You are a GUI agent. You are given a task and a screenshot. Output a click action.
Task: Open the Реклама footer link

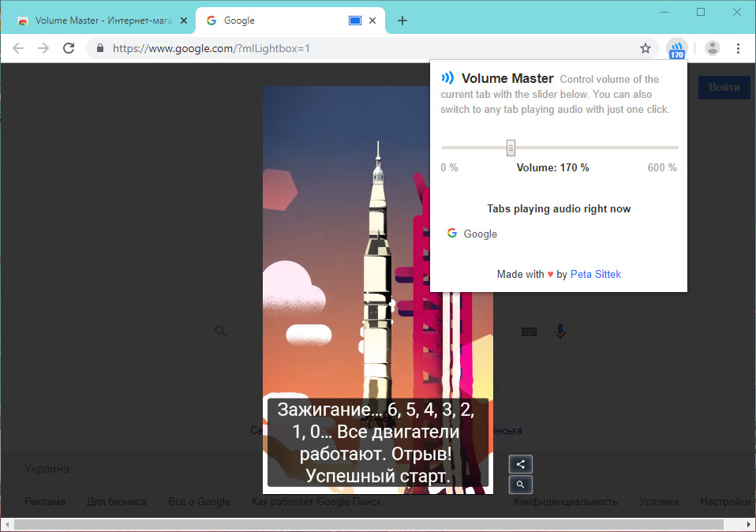coord(45,502)
